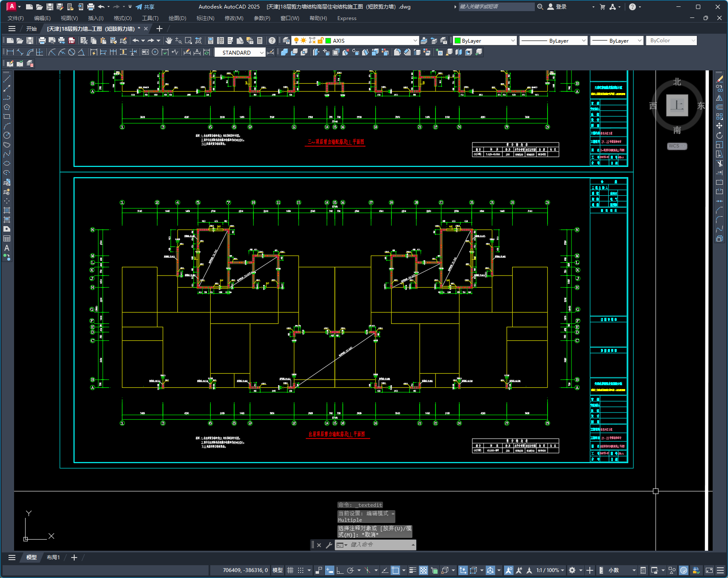Select the Erase modify tool
The width and height of the screenshot is (728, 578).
point(719,79)
